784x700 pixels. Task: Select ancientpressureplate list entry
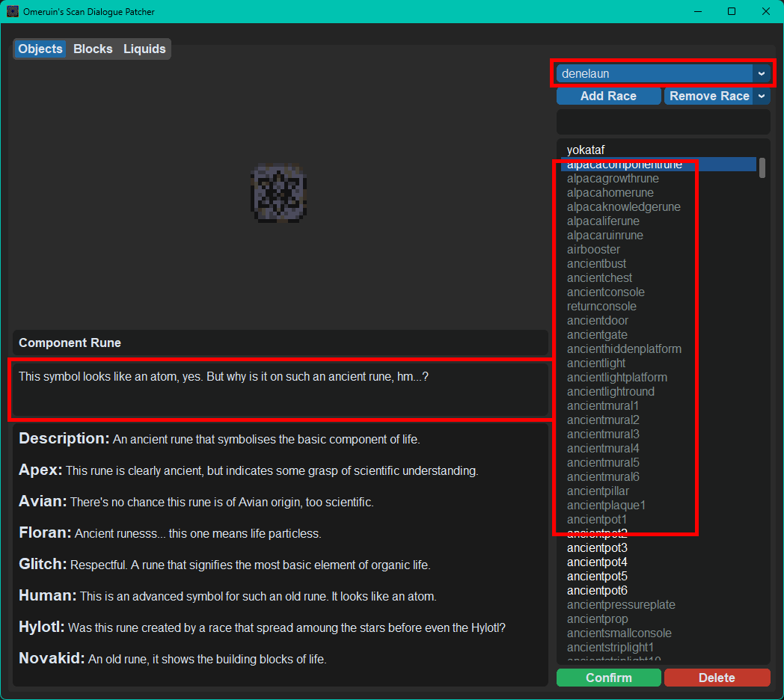point(621,605)
